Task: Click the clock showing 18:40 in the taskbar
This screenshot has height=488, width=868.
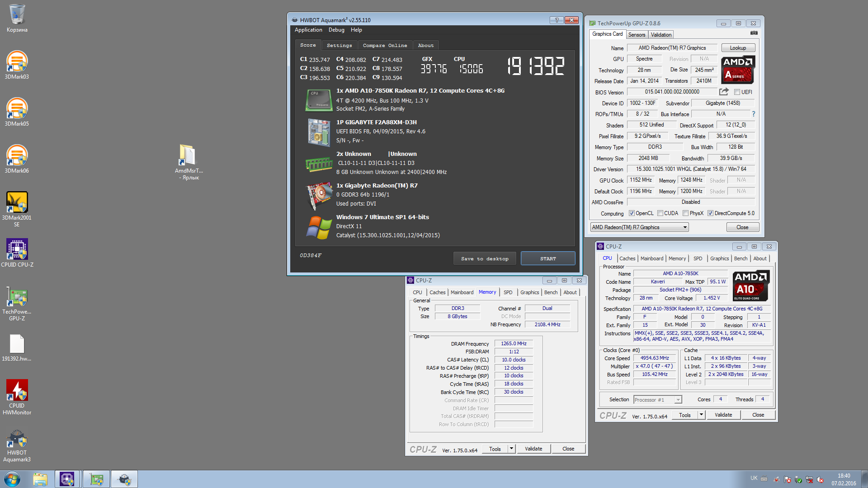Action: click(x=844, y=476)
